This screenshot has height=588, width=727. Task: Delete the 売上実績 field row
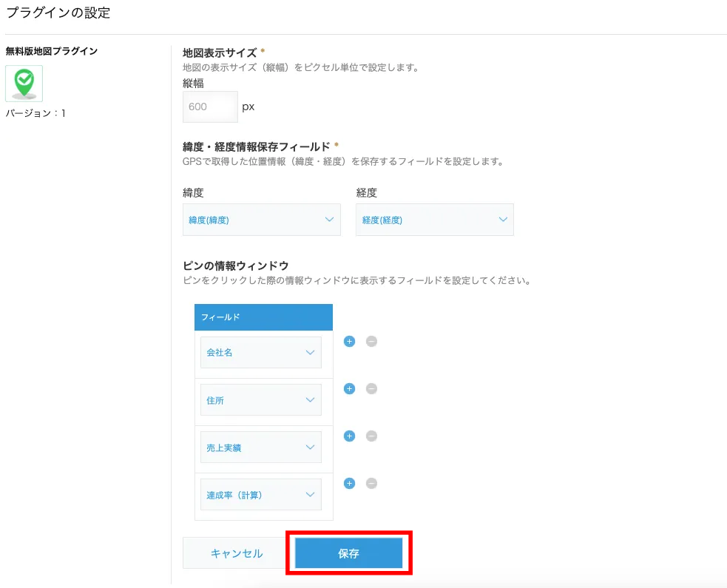371,436
